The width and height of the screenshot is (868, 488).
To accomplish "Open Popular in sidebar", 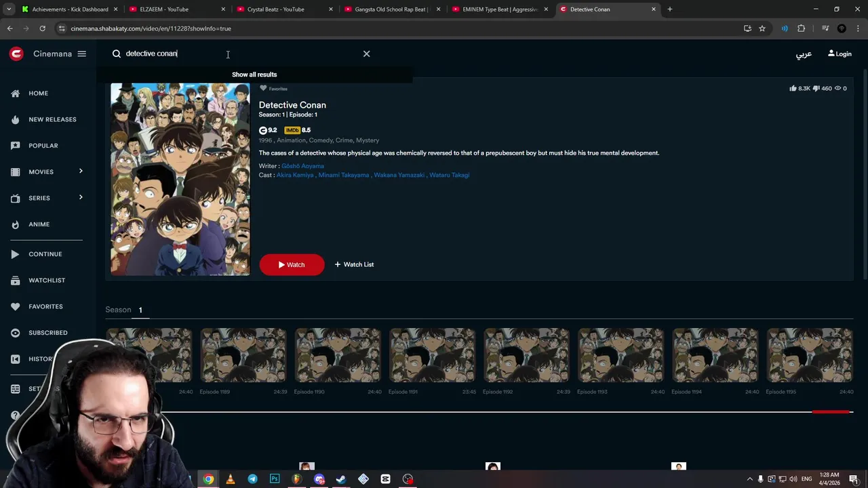I will click(43, 146).
